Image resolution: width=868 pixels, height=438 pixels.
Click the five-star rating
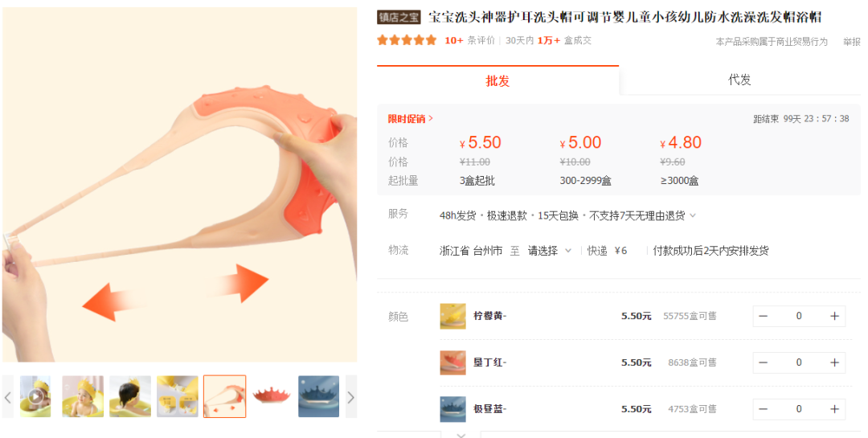pos(407,40)
